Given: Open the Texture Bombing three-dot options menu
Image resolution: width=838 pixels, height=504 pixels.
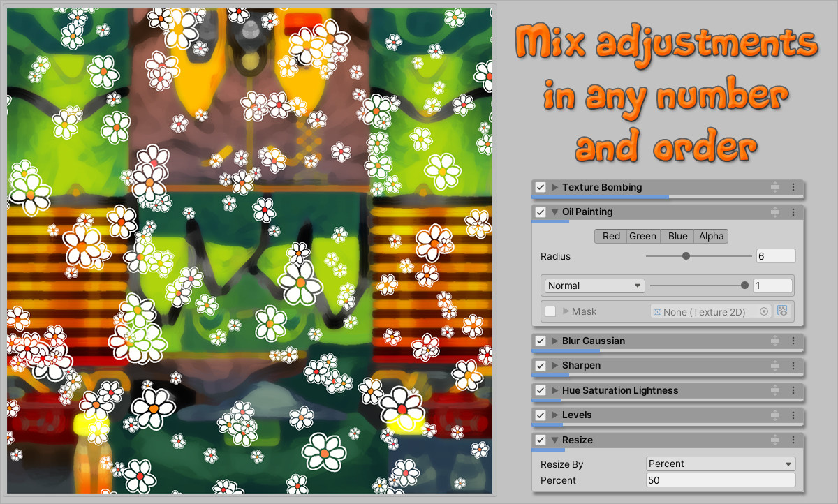Looking at the screenshot, I should tap(793, 187).
